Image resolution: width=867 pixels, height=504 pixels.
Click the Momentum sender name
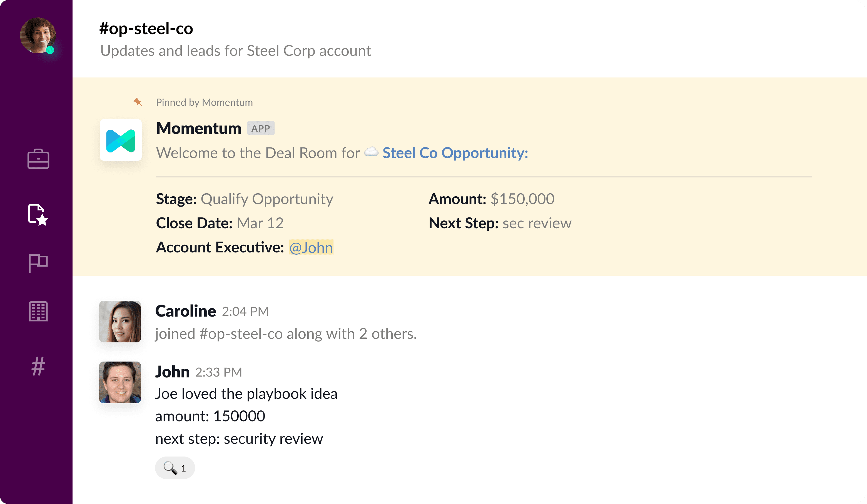pyautogui.click(x=199, y=128)
